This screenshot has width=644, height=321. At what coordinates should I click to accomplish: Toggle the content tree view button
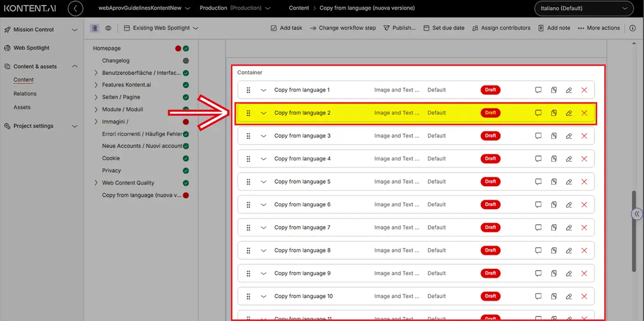tap(95, 28)
